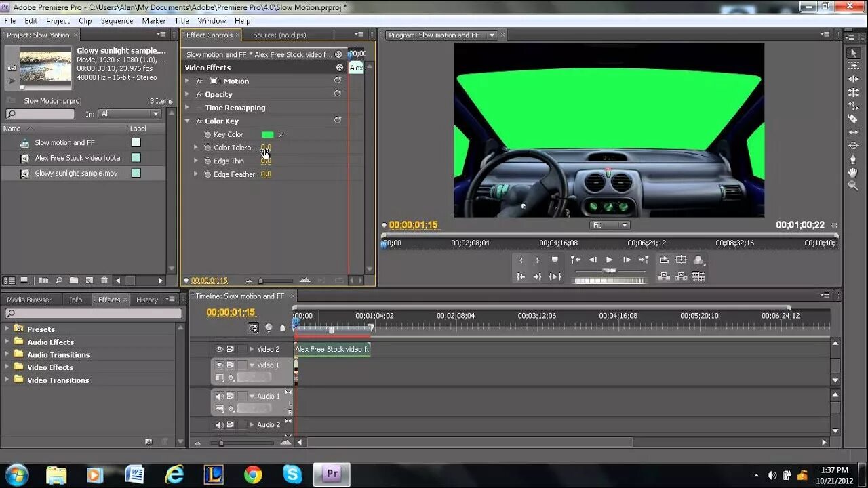The height and width of the screenshot is (488, 868).
Task: Click the Find icon in Project panel
Action: (59, 281)
